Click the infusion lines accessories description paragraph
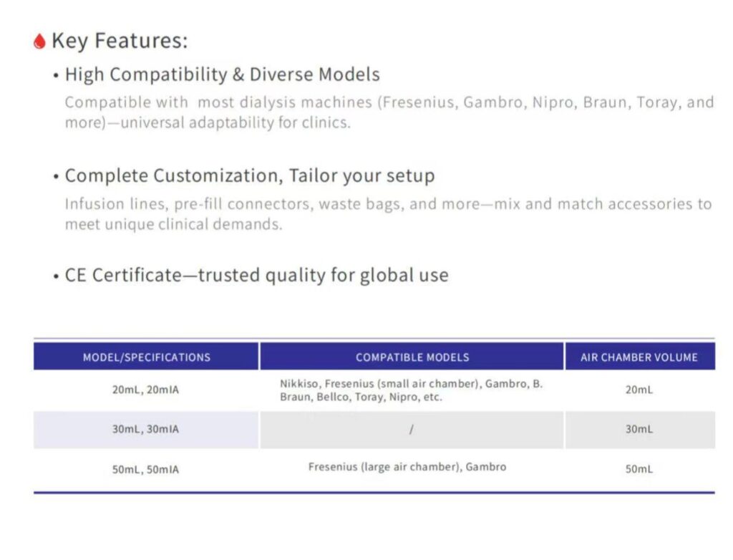The width and height of the screenshot is (733, 560). point(388,213)
